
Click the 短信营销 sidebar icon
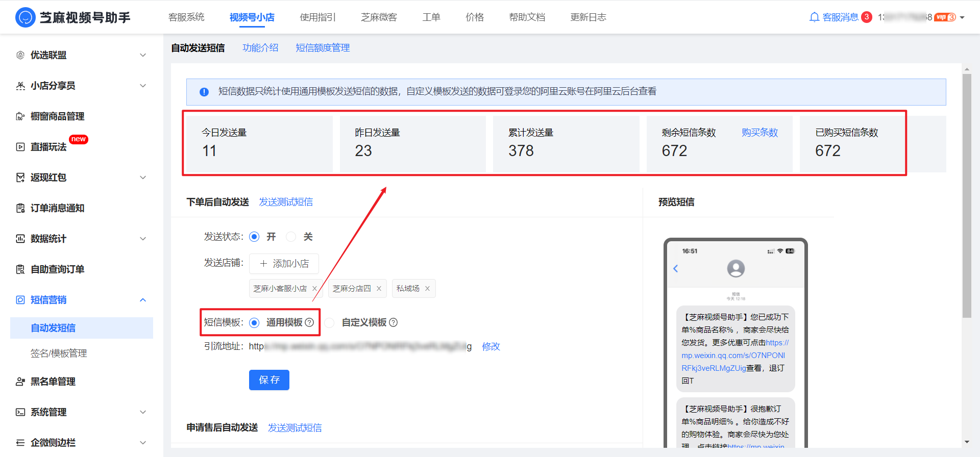(x=20, y=300)
